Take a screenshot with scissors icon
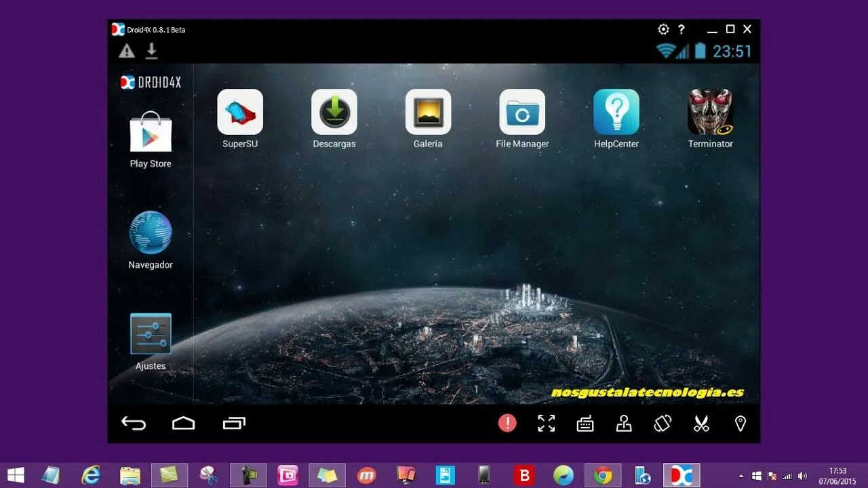The image size is (868, 488). [x=701, y=424]
